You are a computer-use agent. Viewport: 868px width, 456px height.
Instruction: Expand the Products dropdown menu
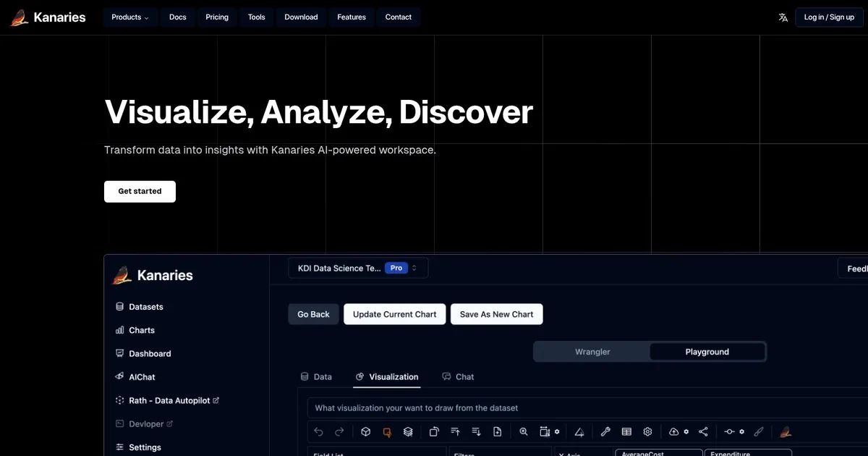[x=130, y=17]
